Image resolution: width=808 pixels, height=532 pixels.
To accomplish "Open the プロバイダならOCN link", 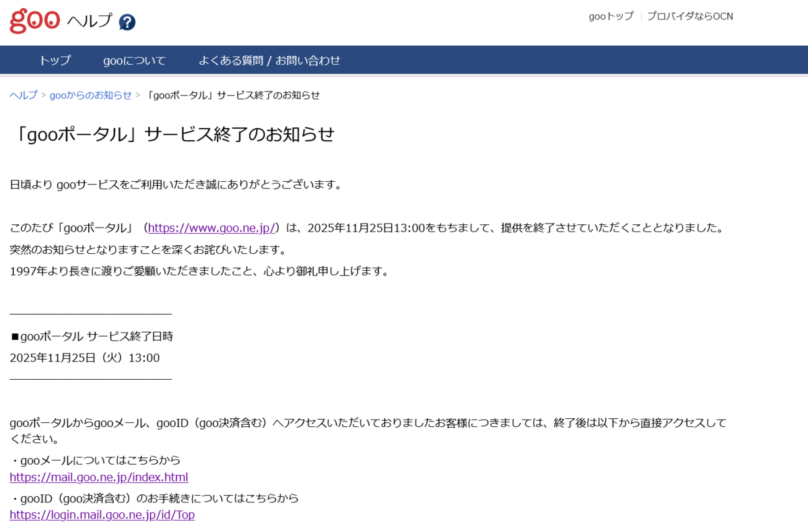I will point(689,16).
